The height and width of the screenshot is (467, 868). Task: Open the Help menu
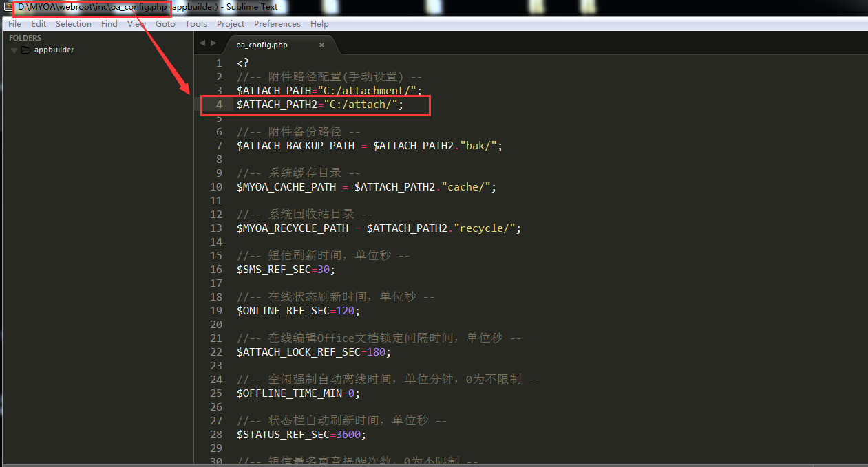point(319,24)
